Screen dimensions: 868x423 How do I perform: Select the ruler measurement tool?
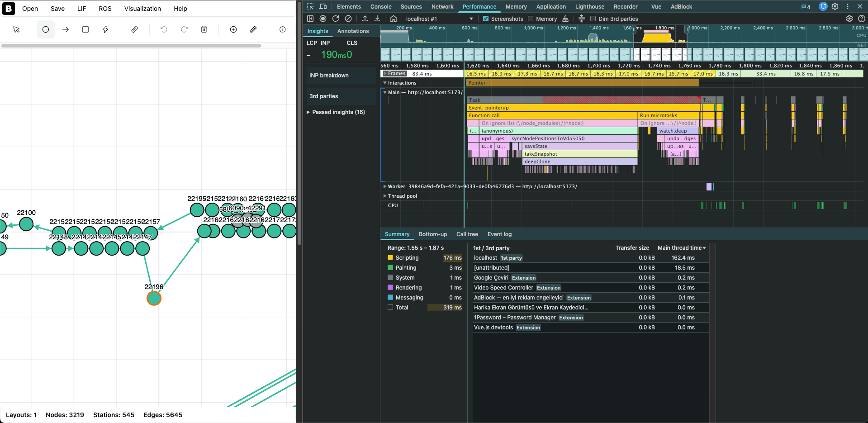pyautogui.click(x=134, y=29)
